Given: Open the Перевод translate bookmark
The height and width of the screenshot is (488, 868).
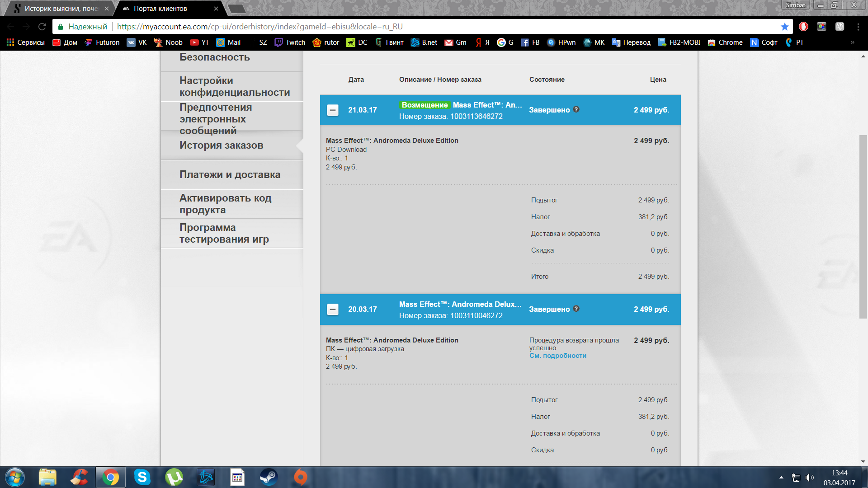Looking at the screenshot, I should [x=631, y=42].
